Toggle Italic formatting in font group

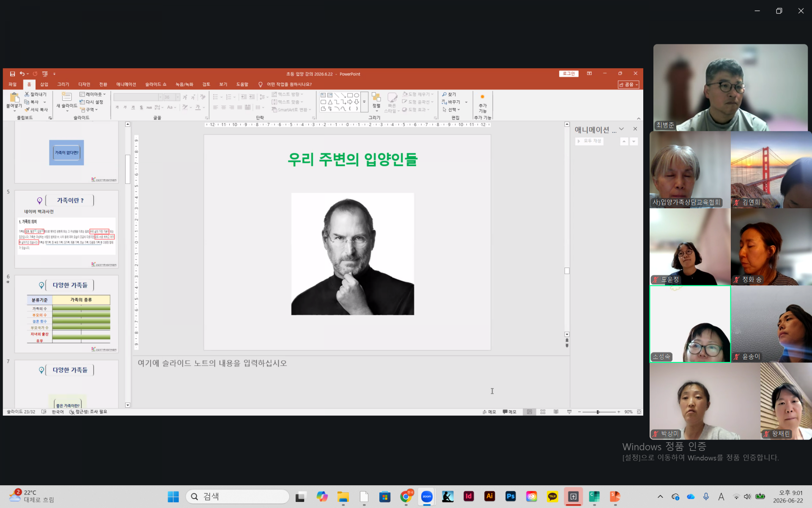point(125,108)
